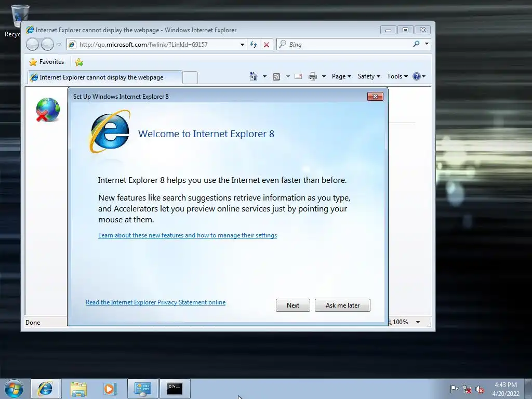Screen dimensions: 532x399
Task: Expand the address bar autocomplete dropdown
Action: [x=242, y=45]
